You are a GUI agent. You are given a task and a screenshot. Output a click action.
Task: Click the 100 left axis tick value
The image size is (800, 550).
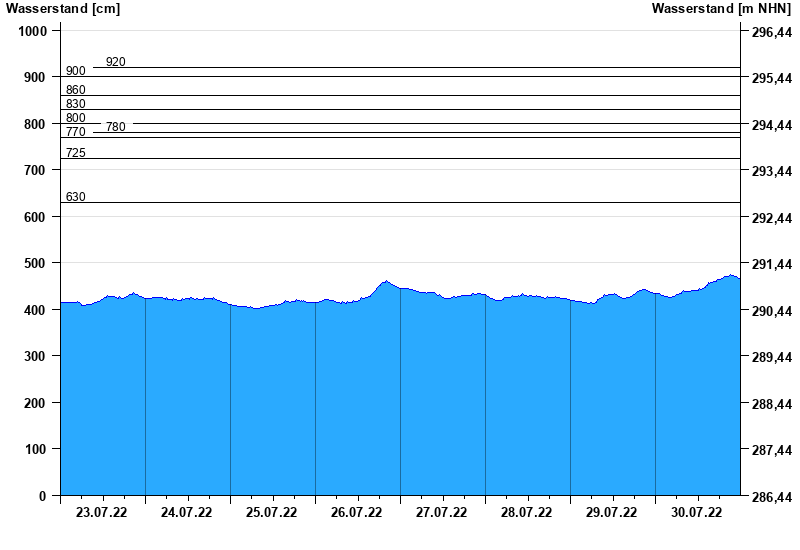[35, 449]
